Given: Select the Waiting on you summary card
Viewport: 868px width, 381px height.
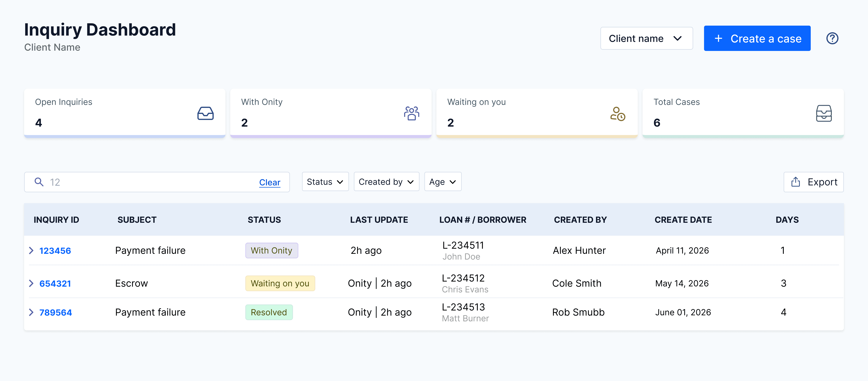Looking at the screenshot, I should pos(537,113).
